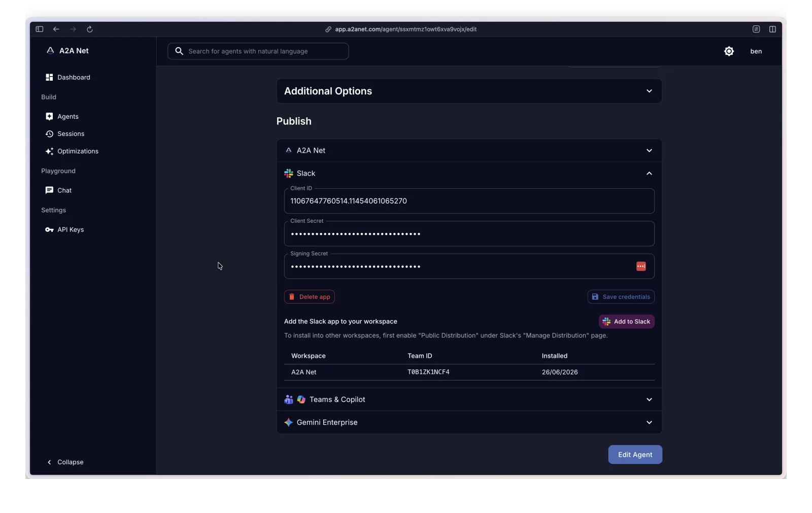Click the Teams icon in Teams & Copilot row

(289, 400)
